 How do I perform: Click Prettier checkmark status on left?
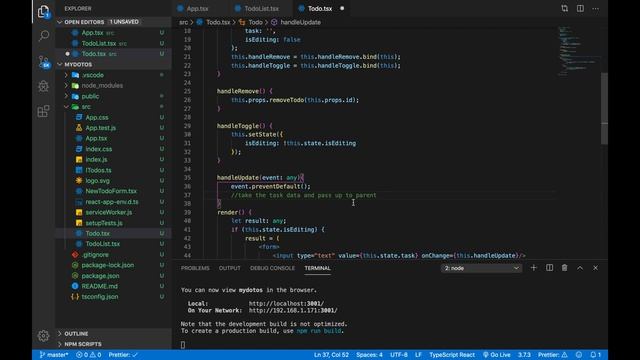click(x=123, y=355)
